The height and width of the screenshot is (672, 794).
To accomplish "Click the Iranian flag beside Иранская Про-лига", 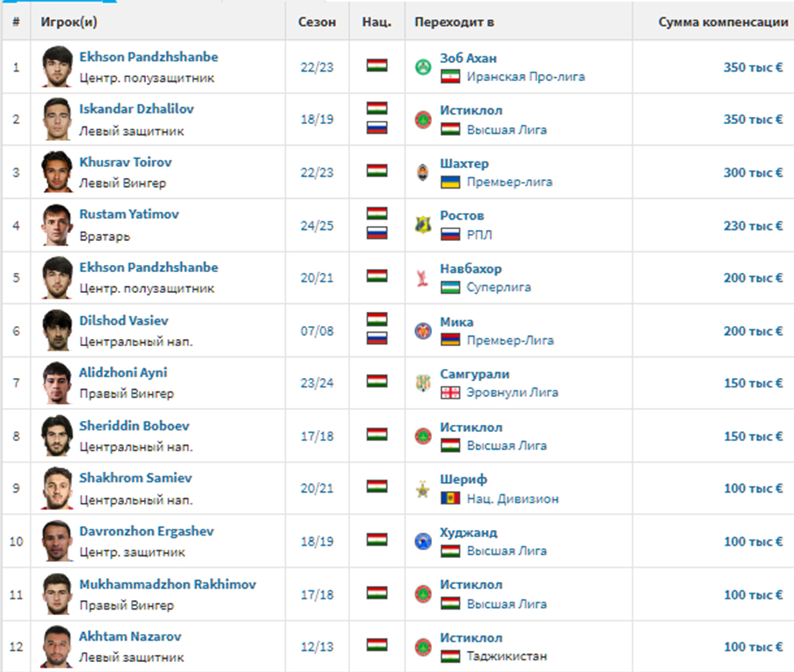I will (450, 77).
